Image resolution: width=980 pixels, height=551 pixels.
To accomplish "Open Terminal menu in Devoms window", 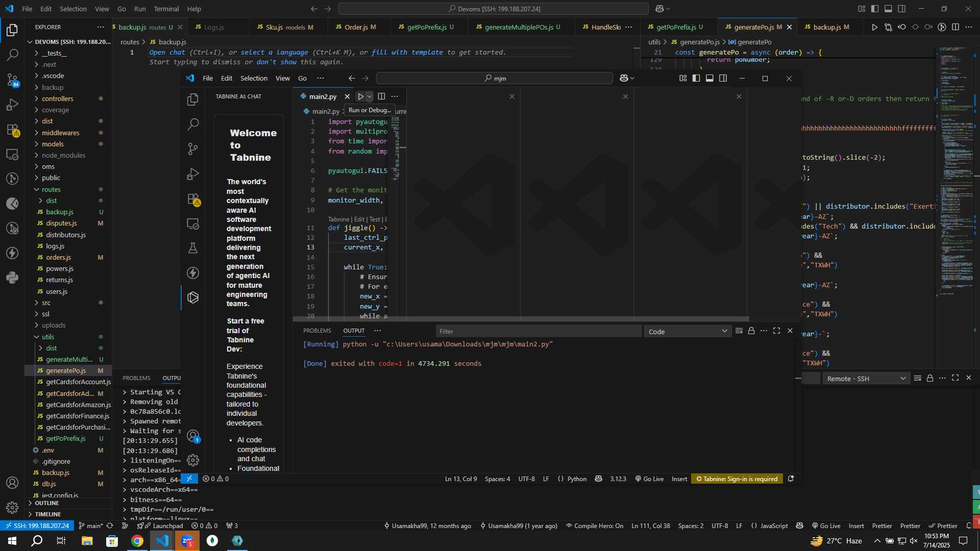I will [166, 9].
